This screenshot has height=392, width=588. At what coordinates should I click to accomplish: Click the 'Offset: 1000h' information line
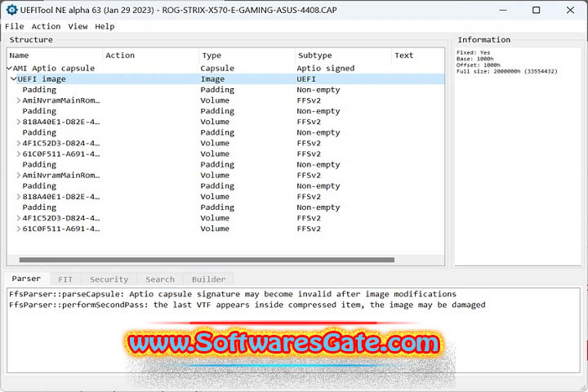coord(478,65)
